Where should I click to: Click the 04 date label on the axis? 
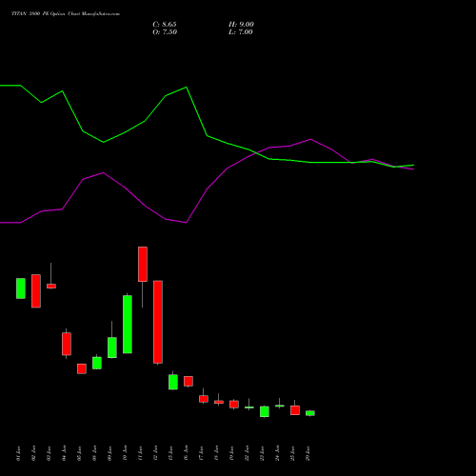(x=65, y=453)
